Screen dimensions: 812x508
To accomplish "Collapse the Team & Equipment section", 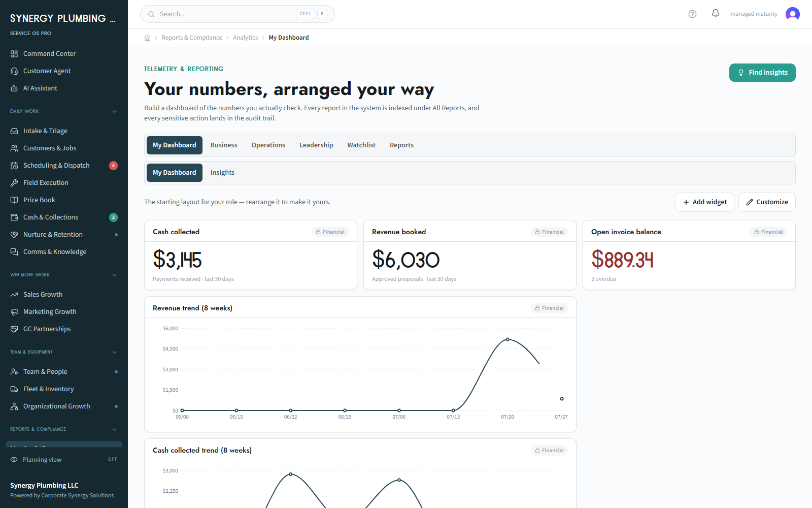I will coord(114,352).
